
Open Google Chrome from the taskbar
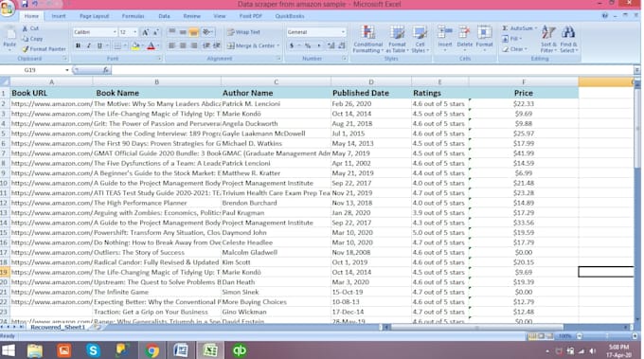click(152, 350)
